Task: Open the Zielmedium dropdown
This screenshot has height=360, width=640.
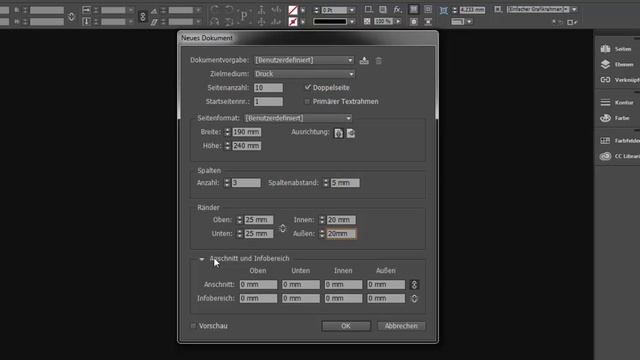Action: pyautogui.click(x=304, y=74)
